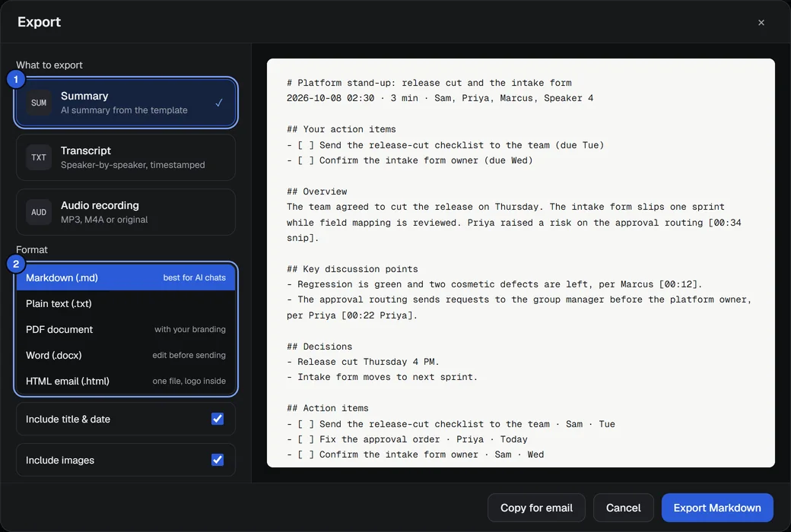Click the 'one file, logo inside' hint

coord(189,381)
